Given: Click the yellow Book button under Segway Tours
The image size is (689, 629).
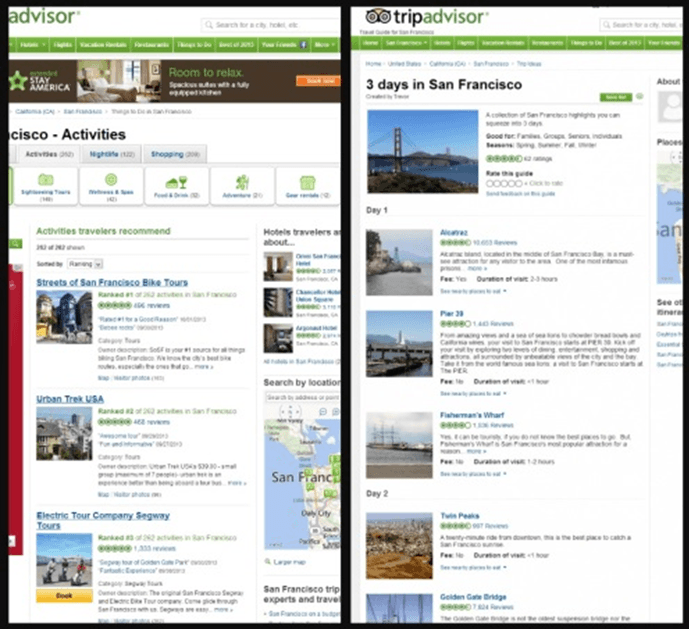Looking at the screenshot, I should coord(64,596).
